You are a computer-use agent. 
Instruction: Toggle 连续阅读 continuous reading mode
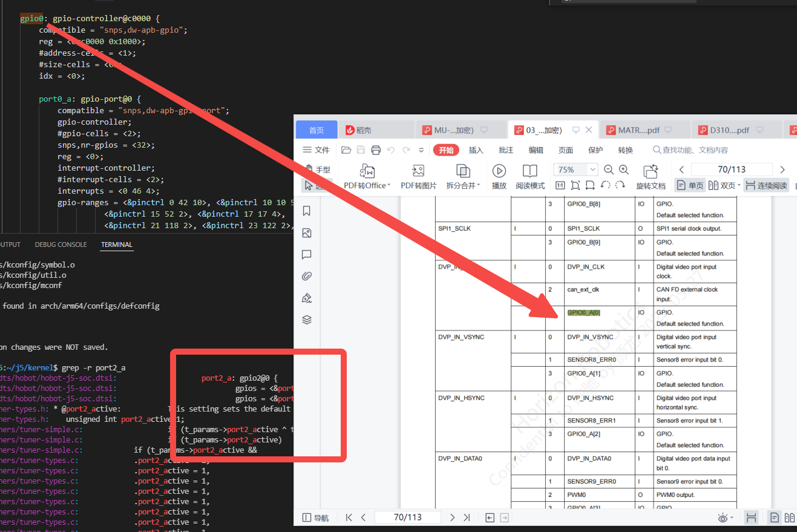tap(766, 186)
